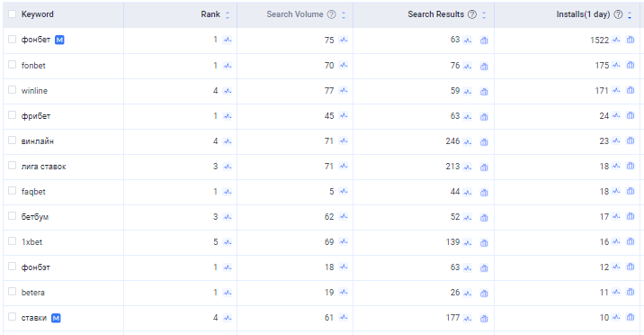The width and height of the screenshot is (644, 335).
Task: Sort table by Search Results arrows
Action: click(484, 14)
